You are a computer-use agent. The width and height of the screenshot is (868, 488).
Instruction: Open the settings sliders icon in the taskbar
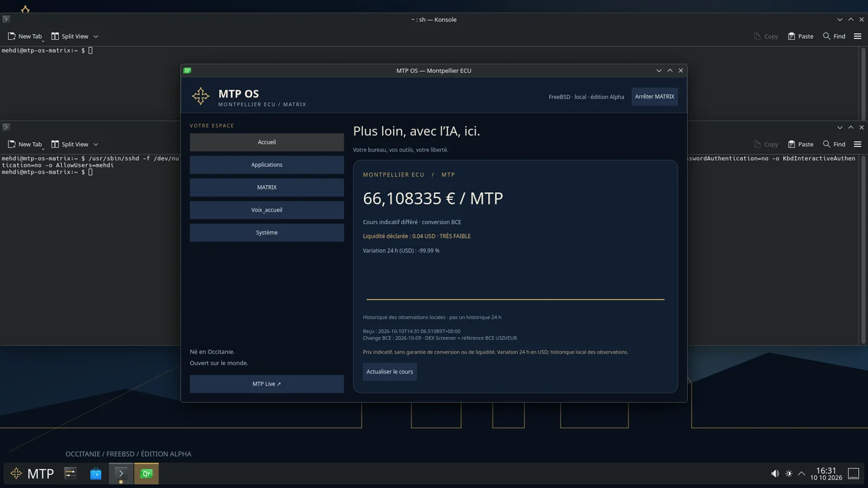coord(71,474)
